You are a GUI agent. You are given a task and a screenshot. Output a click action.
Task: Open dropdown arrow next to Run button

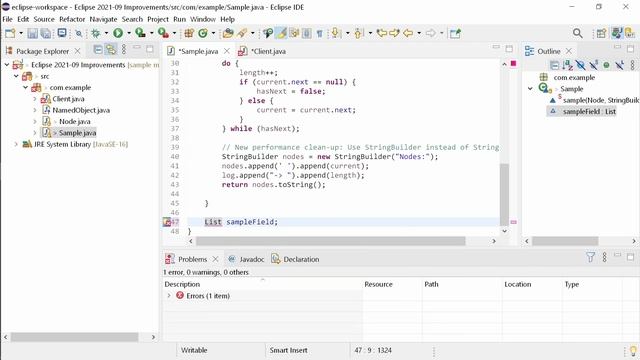129,33
